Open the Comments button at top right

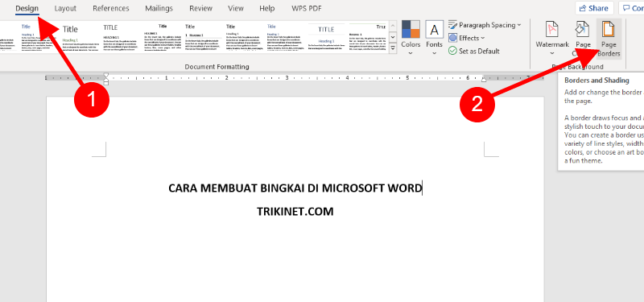pyautogui.click(x=632, y=8)
